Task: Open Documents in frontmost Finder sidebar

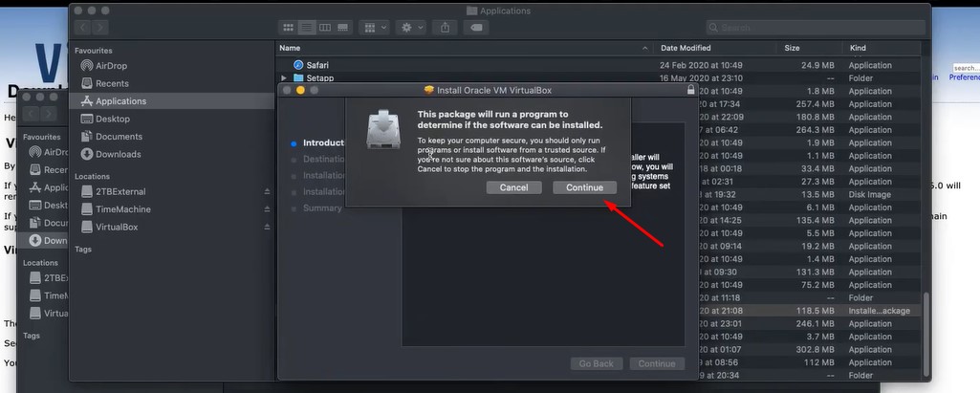Action: (x=119, y=137)
